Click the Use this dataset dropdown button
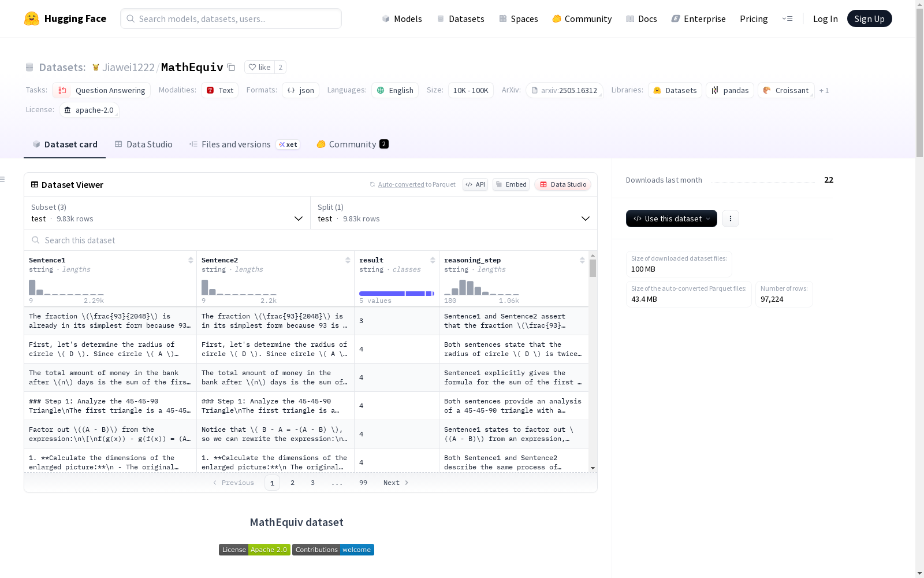Image resolution: width=924 pixels, height=578 pixels. pos(672,218)
